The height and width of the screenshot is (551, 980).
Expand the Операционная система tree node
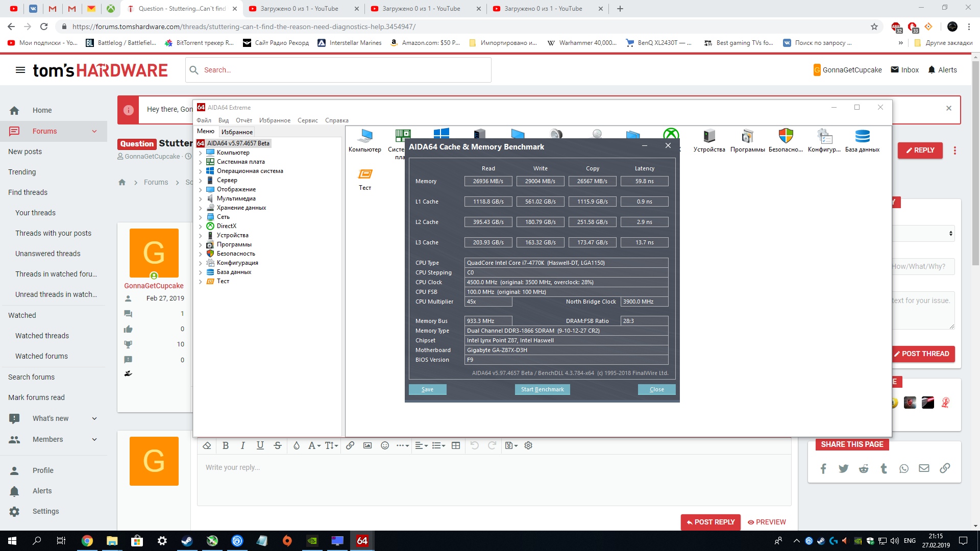click(x=201, y=171)
